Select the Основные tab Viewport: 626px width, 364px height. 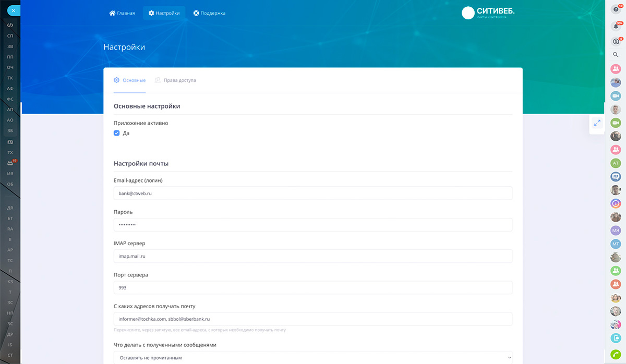[129, 80]
